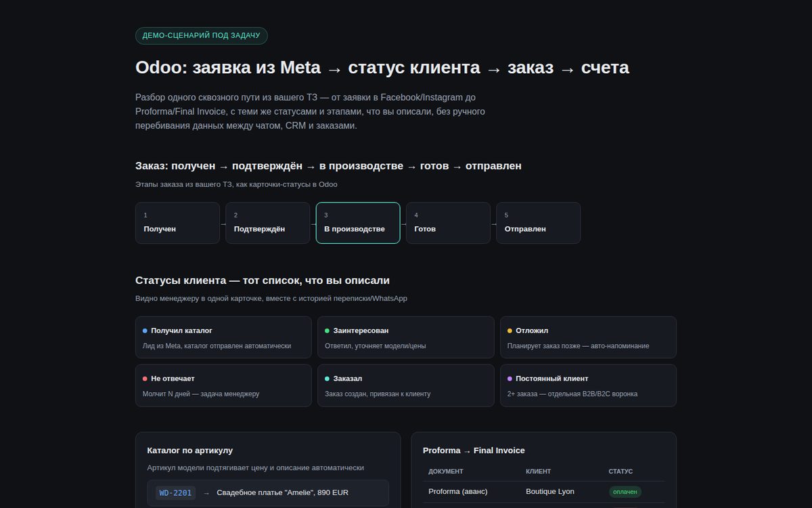Image resolution: width=812 pixels, height=508 pixels.
Task: Click the 'оплачен' status badge
Action: (625, 492)
